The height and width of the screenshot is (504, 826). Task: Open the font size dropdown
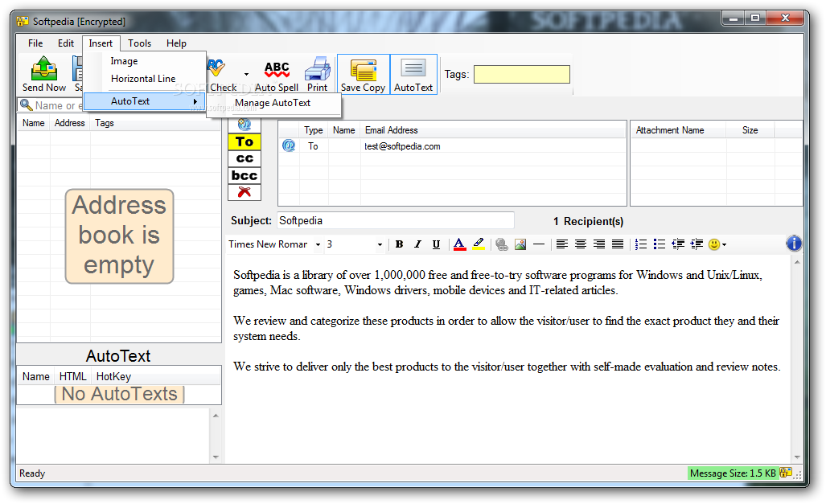point(380,244)
